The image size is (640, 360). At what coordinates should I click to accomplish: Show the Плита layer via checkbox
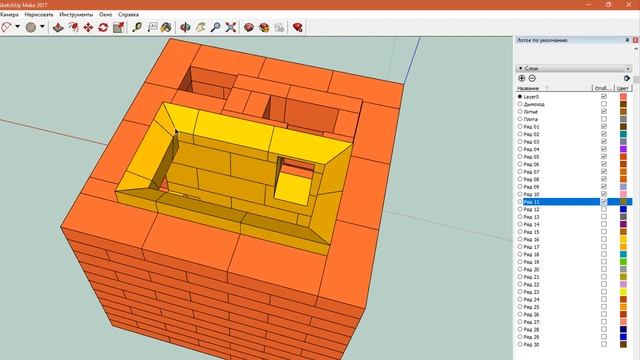pos(604,119)
